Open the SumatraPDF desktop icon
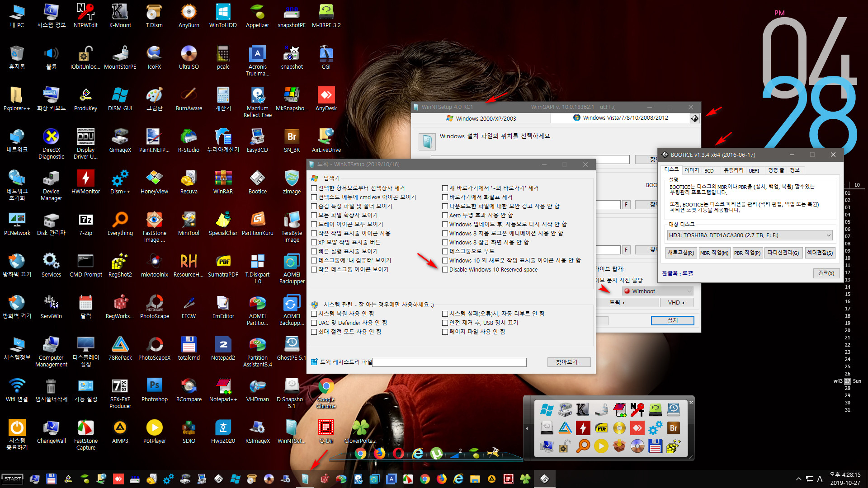Image resolution: width=868 pixels, height=488 pixels. [223, 265]
